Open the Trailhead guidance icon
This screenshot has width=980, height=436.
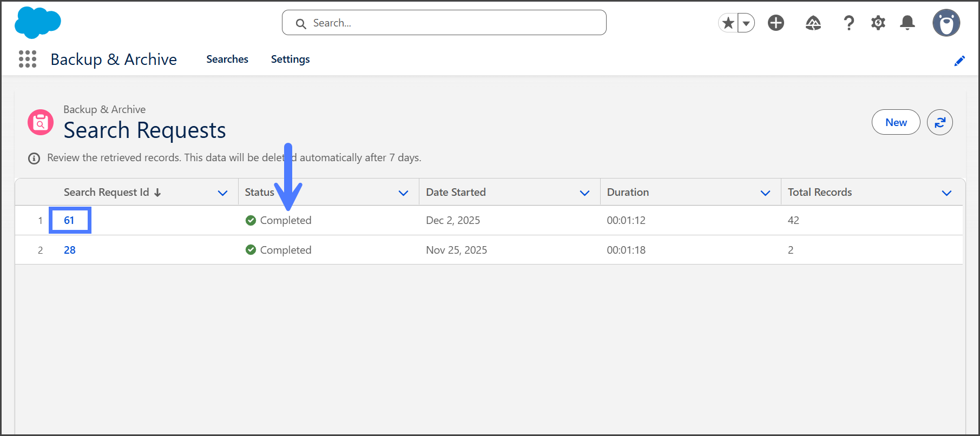pos(813,23)
